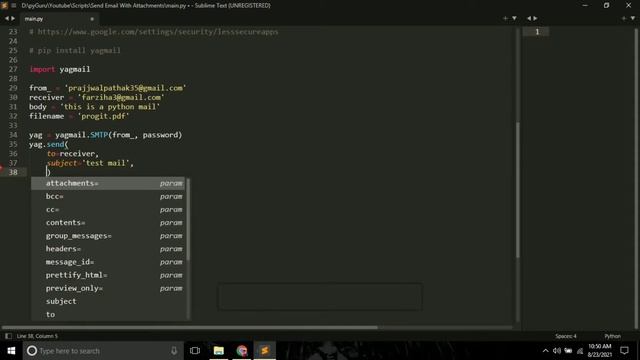Click the 'test mail' subject string
This screenshot has height=360, width=640.
[106, 163]
